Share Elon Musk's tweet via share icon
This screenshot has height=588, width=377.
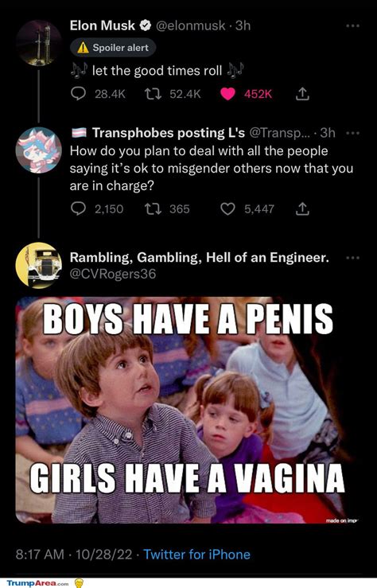(x=302, y=94)
